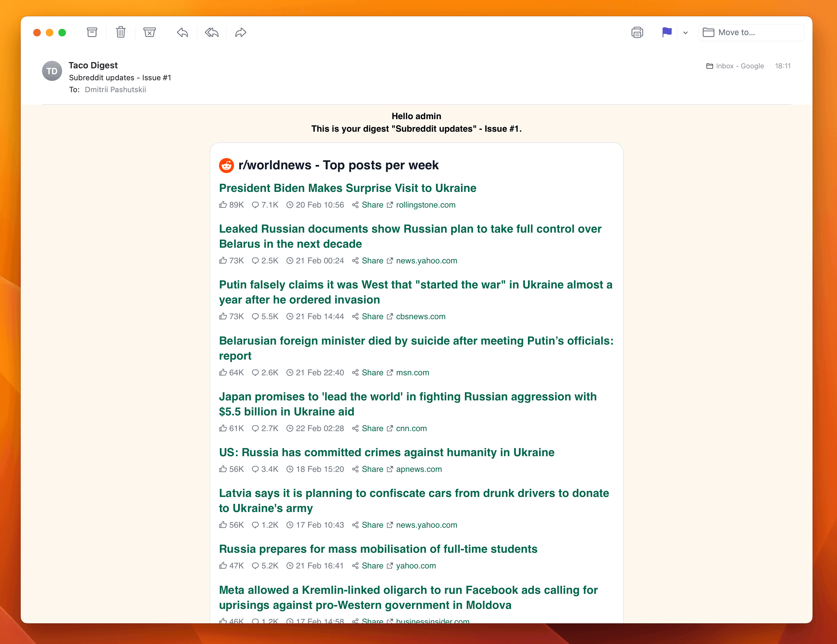
Task: Click external link icon before rollingstone.com
Action: pyautogui.click(x=390, y=205)
